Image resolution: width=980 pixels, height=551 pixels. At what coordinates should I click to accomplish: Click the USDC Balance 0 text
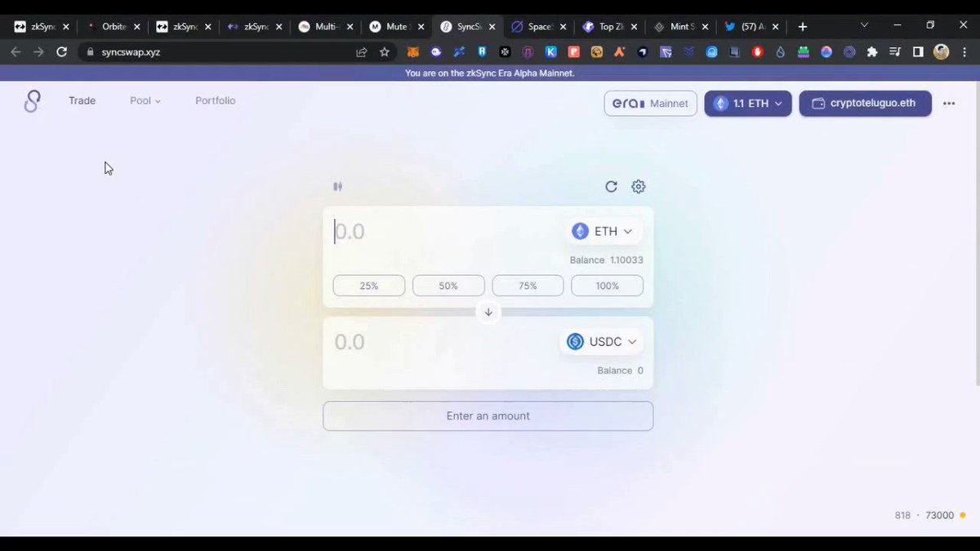click(x=620, y=371)
